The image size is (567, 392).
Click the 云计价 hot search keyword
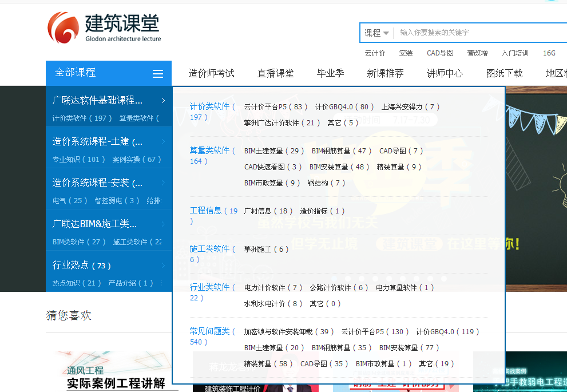tap(375, 53)
